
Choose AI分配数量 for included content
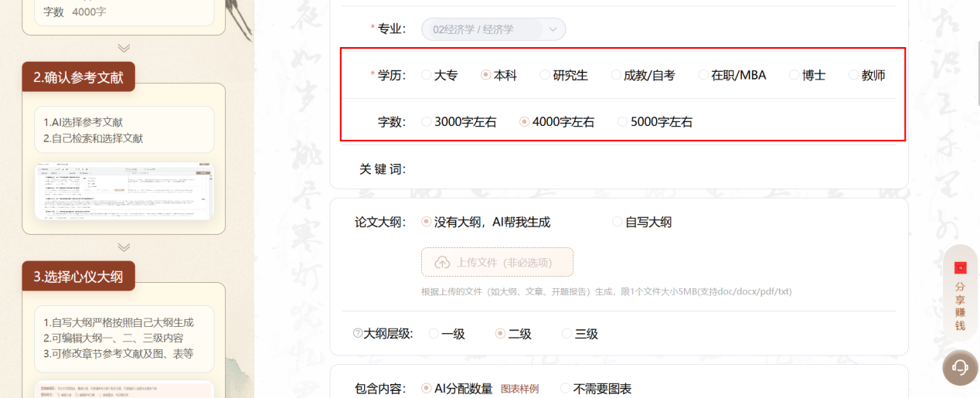(427, 388)
